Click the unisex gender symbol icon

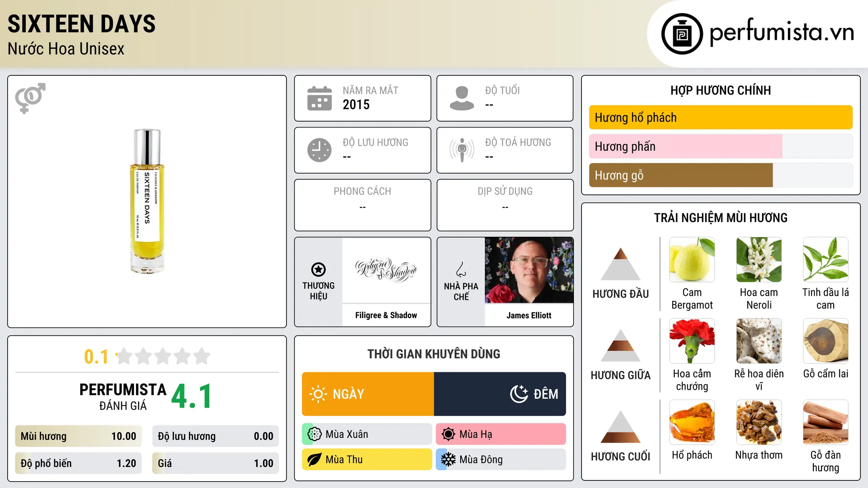pos(30,98)
